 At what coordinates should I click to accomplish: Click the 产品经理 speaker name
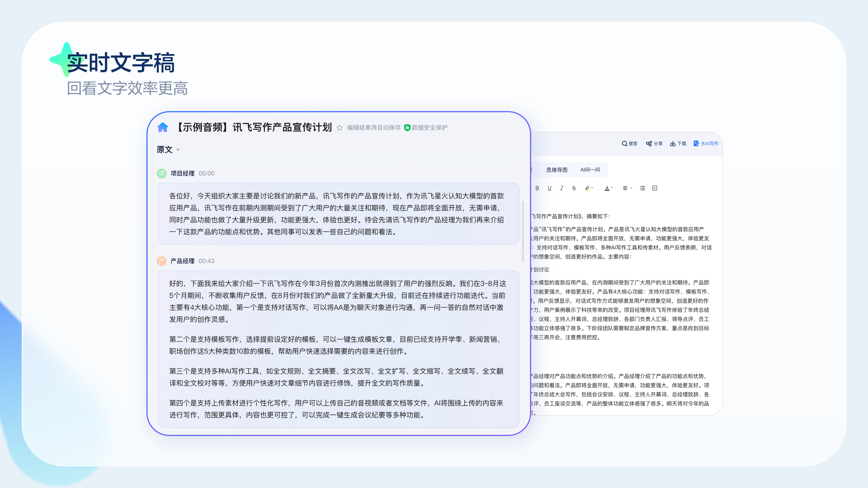tap(182, 261)
